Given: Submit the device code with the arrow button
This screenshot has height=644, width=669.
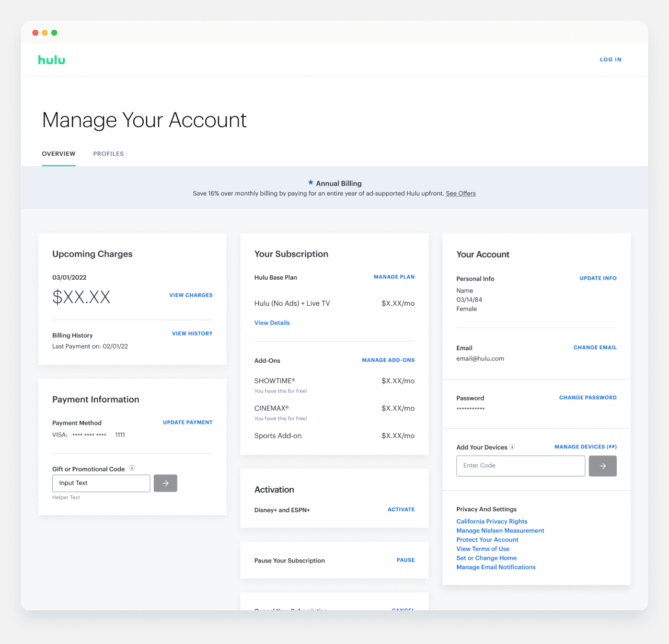Looking at the screenshot, I should tap(603, 466).
